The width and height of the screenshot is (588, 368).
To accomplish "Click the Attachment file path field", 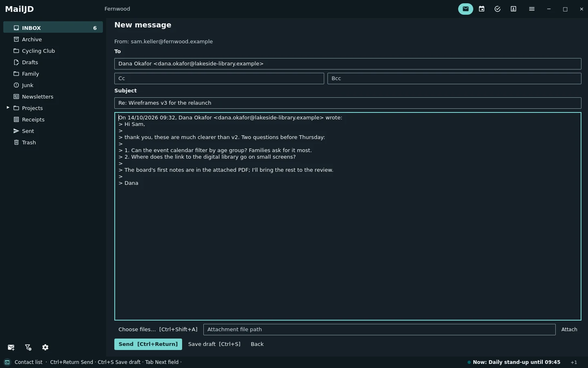I will pyautogui.click(x=379, y=330).
